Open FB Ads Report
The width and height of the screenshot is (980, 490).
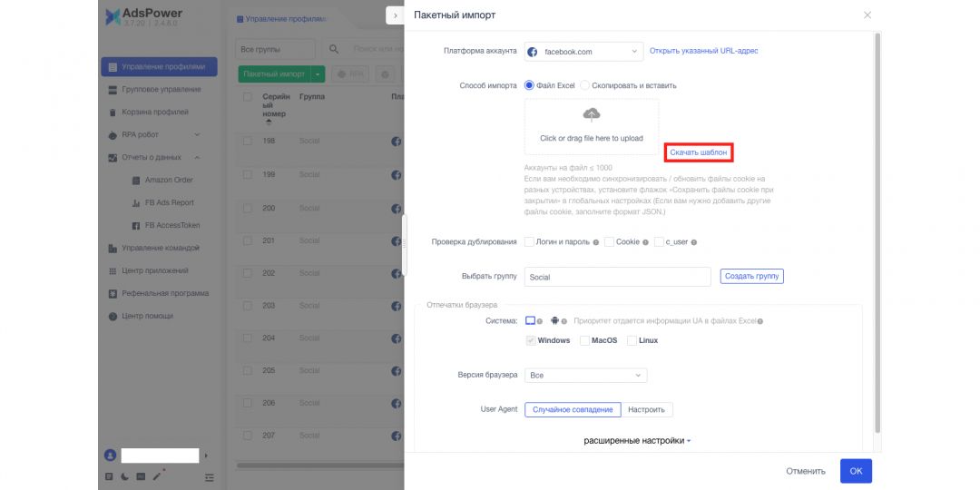click(169, 202)
